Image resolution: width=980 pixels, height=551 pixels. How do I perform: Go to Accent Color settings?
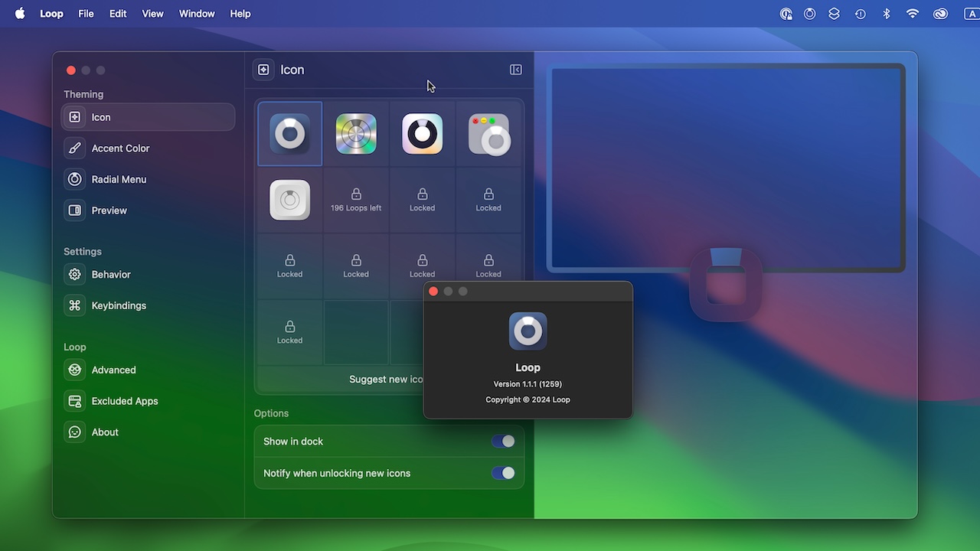click(148, 148)
